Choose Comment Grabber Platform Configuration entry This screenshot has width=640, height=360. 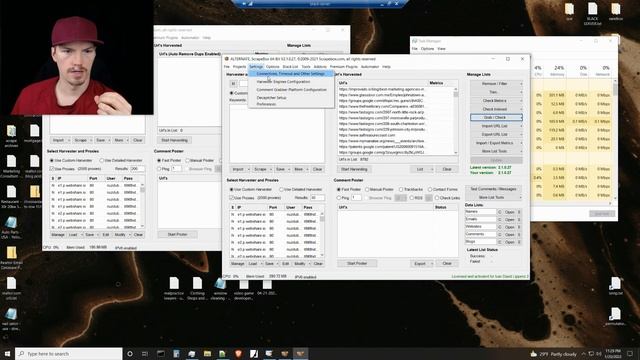pyautogui.click(x=291, y=90)
